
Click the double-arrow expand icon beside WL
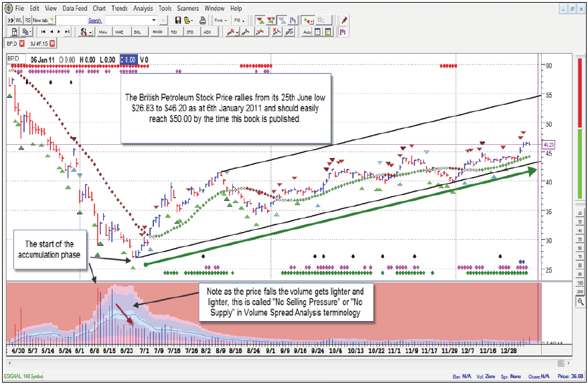click(11, 20)
